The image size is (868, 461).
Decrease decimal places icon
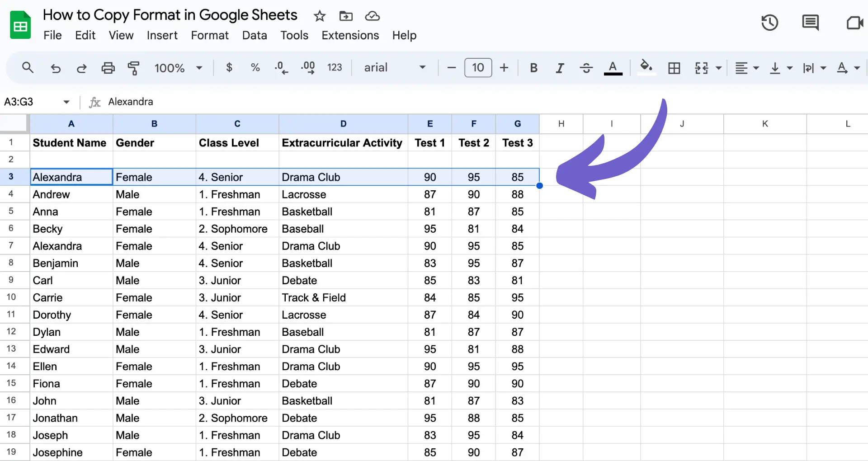coord(281,68)
